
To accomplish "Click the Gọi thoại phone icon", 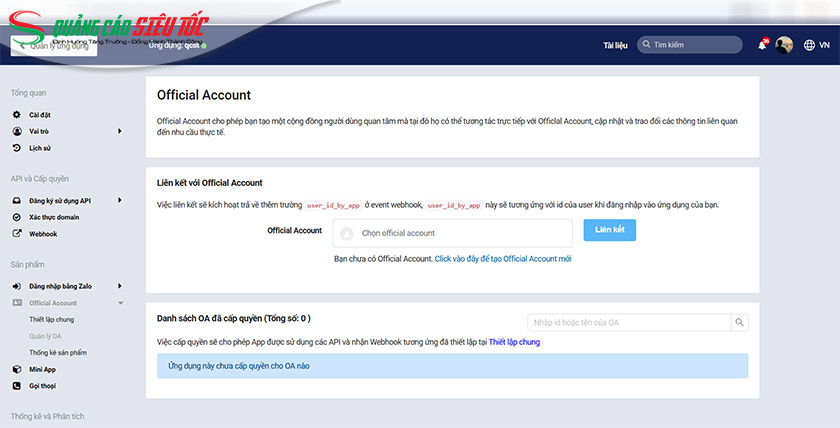I will coord(16,385).
